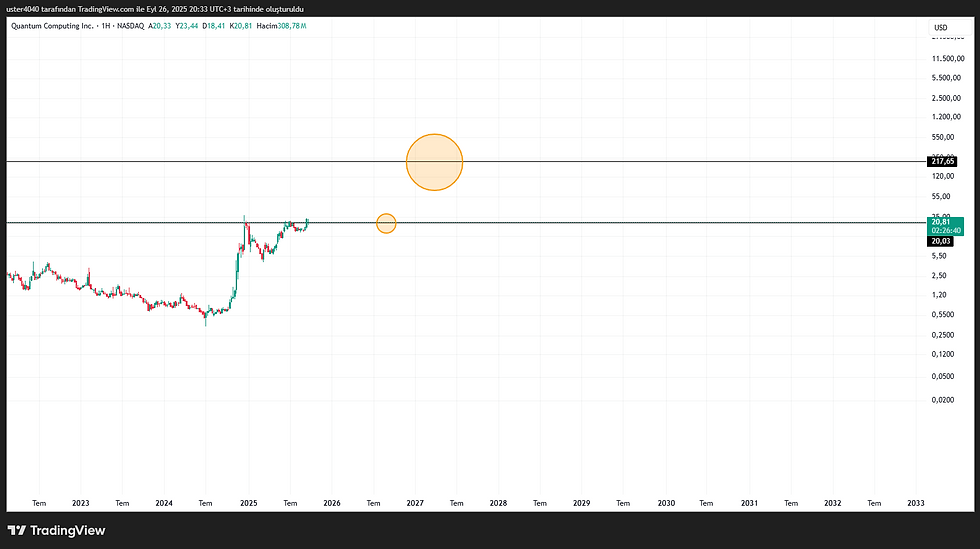Click the Tem label between 2023 and 2024
The width and height of the screenshot is (980, 549).
122,503
